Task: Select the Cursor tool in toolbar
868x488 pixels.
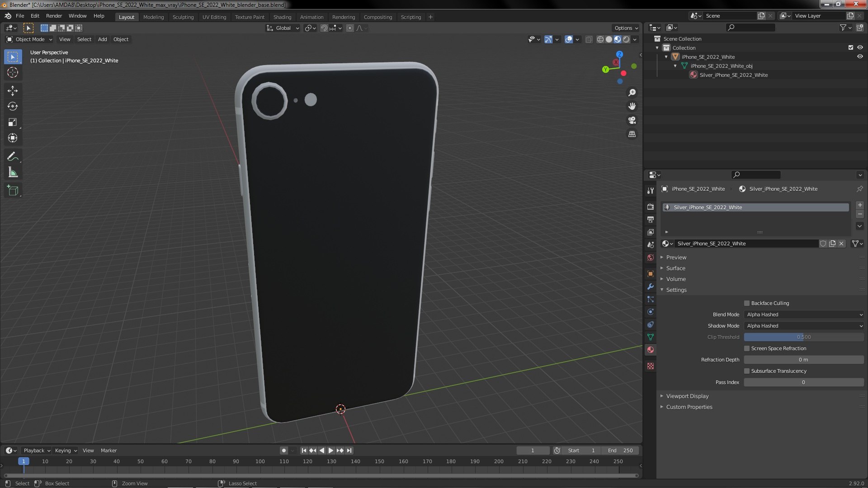Action: pos(13,72)
